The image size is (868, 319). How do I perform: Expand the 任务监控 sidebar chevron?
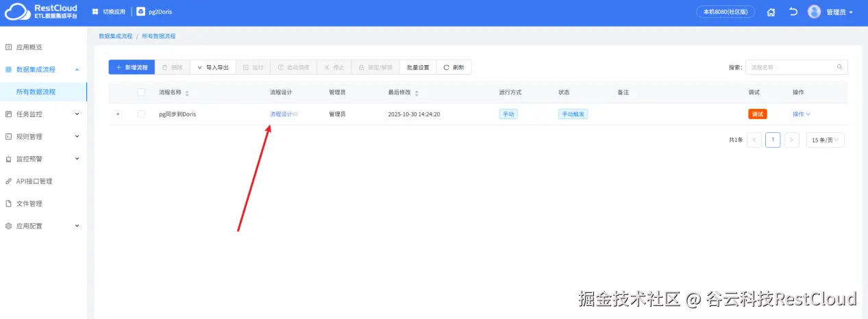click(x=77, y=114)
